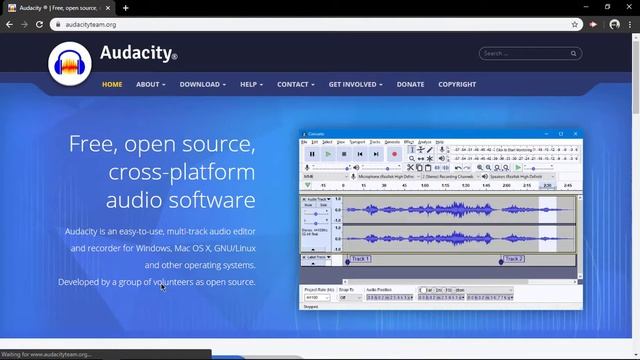This screenshot has height=360, width=640.
Task: Click "Developed by a group of volunteers" text
Action: 126,282
